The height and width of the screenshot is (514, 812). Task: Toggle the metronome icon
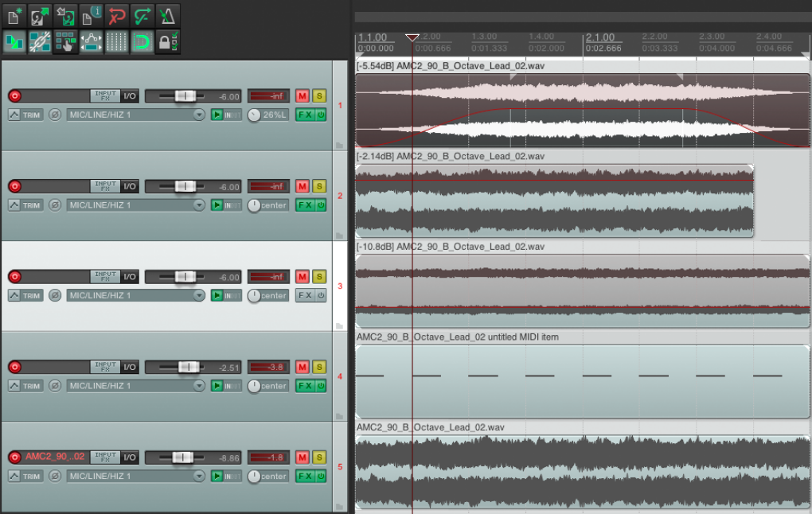167,16
